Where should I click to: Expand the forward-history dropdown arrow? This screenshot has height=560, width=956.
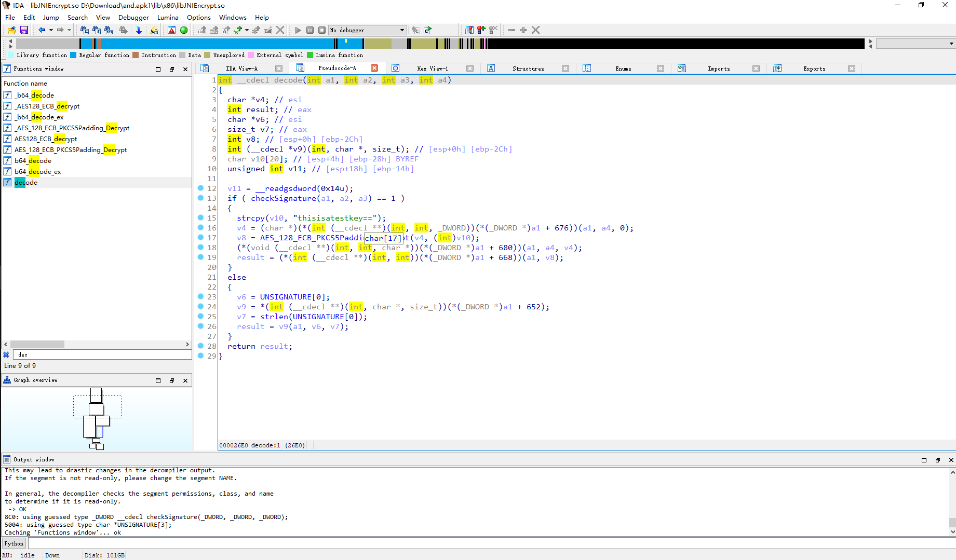(69, 30)
